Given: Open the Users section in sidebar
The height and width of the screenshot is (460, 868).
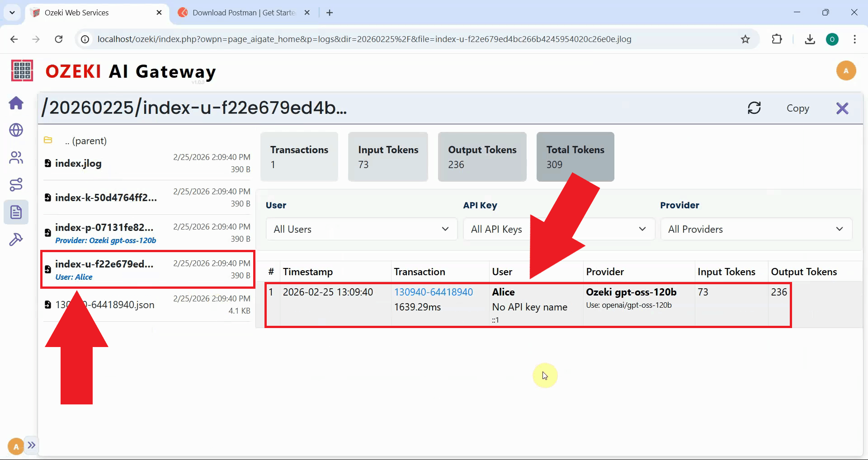Looking at the screenshot, I should [16, 157].
